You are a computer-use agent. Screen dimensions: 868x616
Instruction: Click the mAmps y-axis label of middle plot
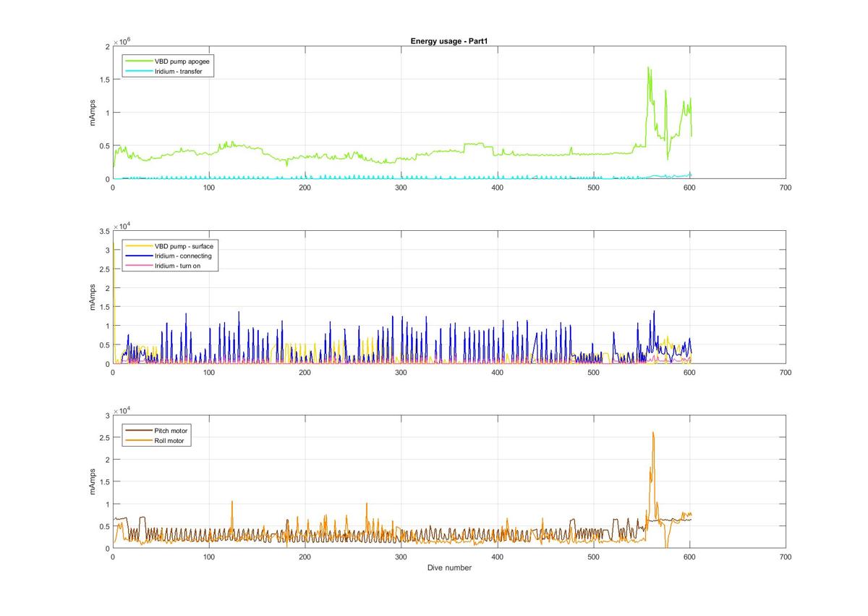click(x=92, y=297)
